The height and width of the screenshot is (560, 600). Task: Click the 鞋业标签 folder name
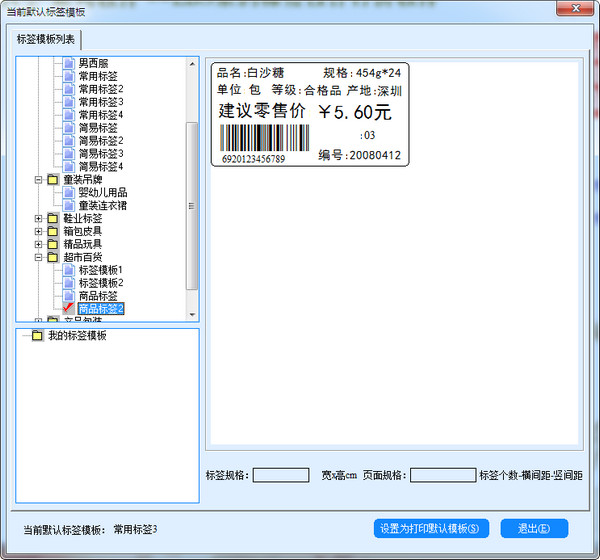pos(83,218)
